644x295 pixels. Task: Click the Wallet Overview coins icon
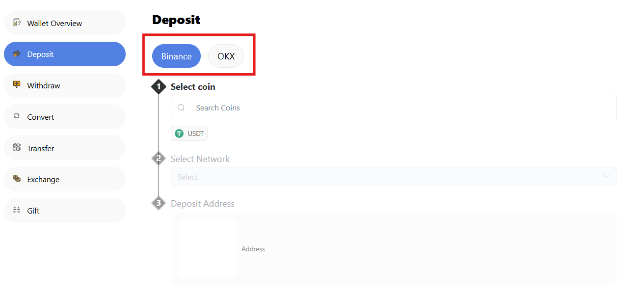pyautogui.click(x=17, y=23)
